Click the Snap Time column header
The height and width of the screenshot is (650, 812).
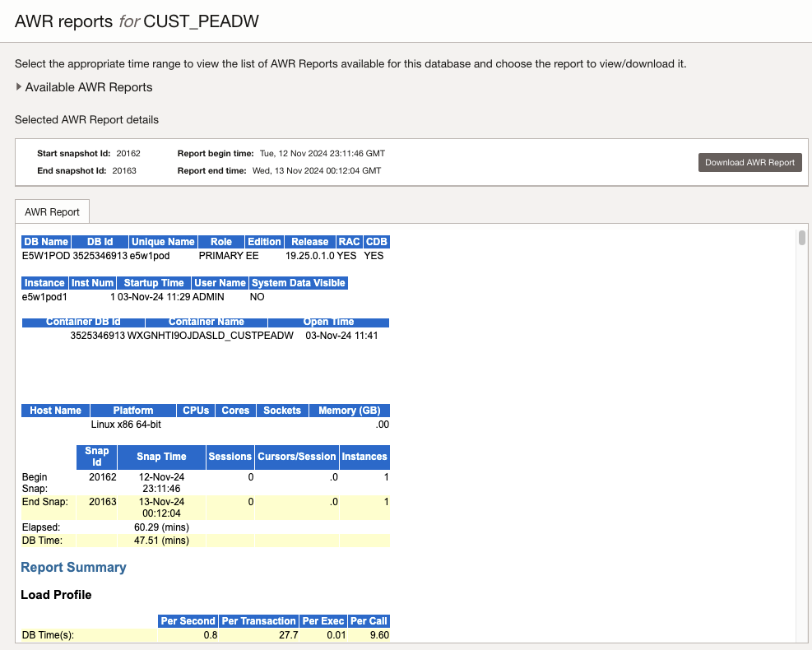click(x=162, y=457)
